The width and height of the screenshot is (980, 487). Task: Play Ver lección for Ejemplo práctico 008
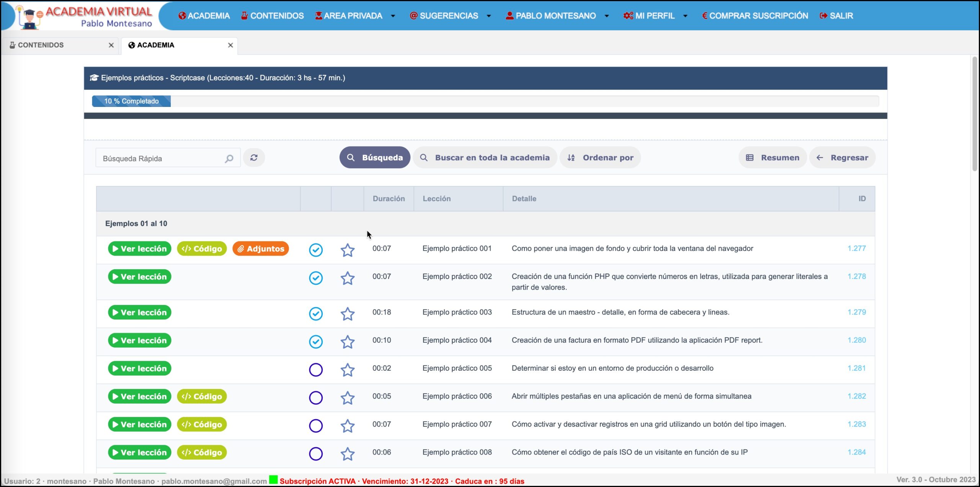click(x=140, y=453)
